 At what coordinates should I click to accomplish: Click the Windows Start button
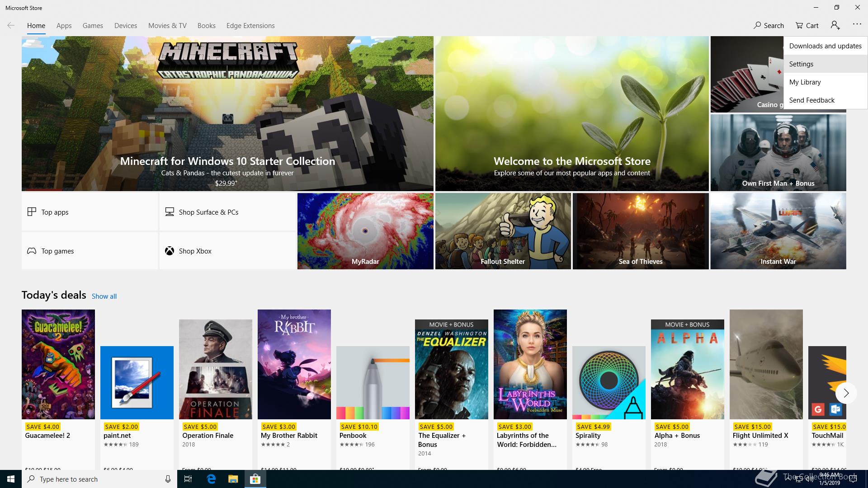11,479
